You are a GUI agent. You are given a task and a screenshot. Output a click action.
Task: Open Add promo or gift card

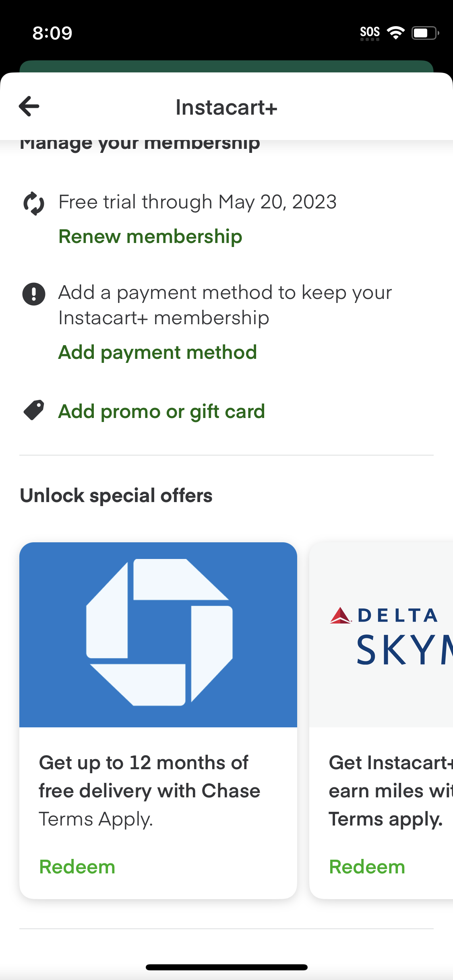161,411
